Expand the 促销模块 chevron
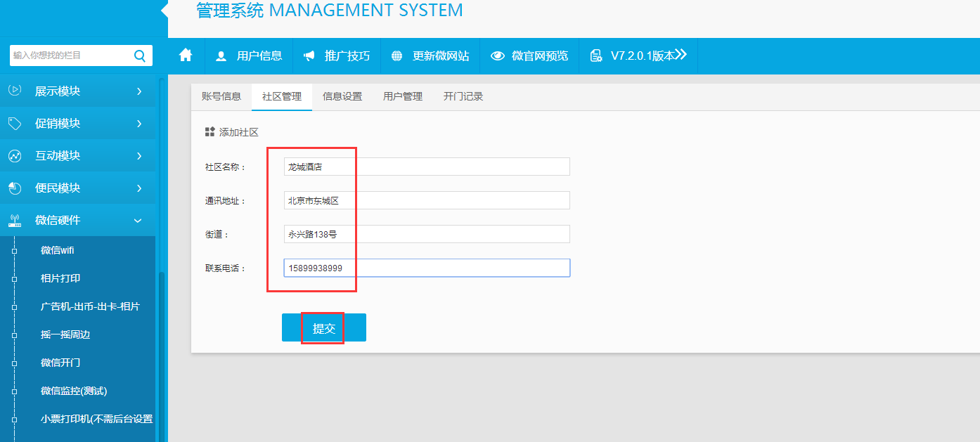Viewport: 980px width, 442px height. pos(139,124)
